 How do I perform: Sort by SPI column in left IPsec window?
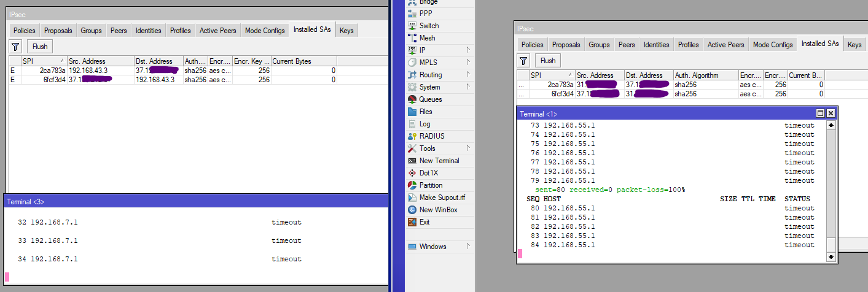43,61
